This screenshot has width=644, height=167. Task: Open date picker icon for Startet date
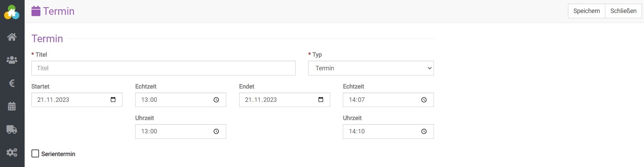click(113, 100)
